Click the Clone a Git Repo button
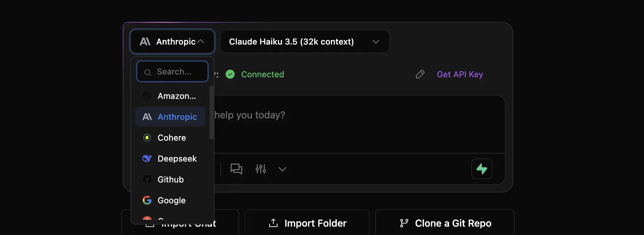 click(x=444, y=223)
